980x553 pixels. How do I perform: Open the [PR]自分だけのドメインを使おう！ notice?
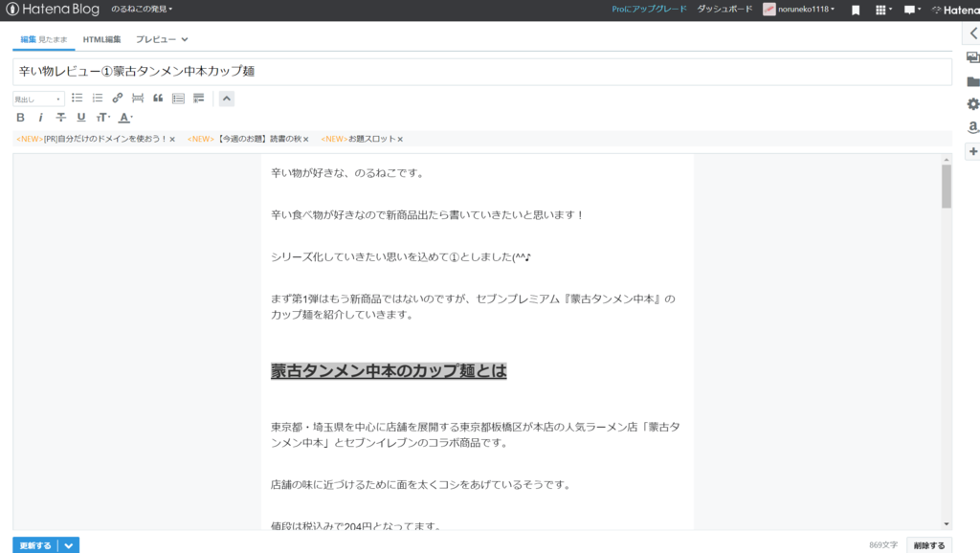coord(92,139)
